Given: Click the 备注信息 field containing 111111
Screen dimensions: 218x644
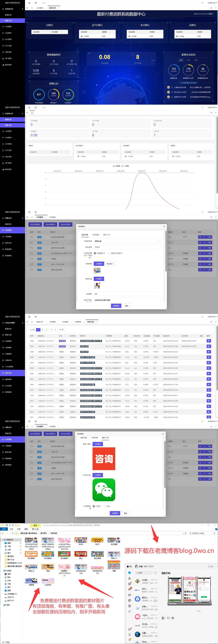Looking at the screenshot, I should (127, 247).
